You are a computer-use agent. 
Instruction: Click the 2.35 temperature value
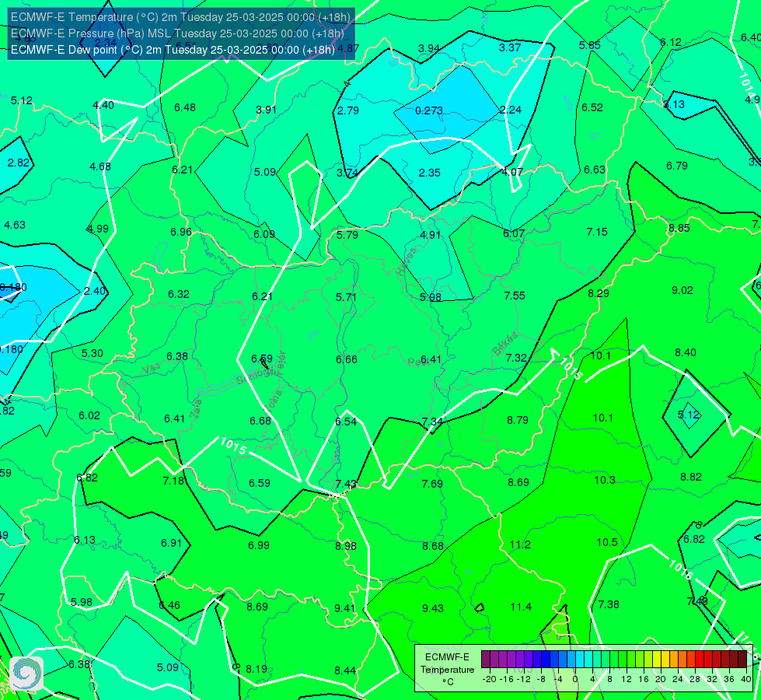[x=430, y=173]
